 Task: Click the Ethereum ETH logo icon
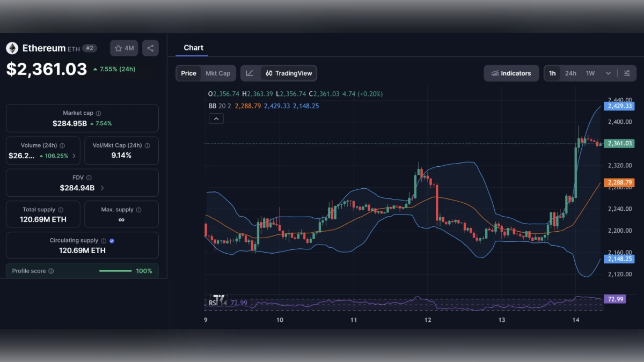click(12, 48)
